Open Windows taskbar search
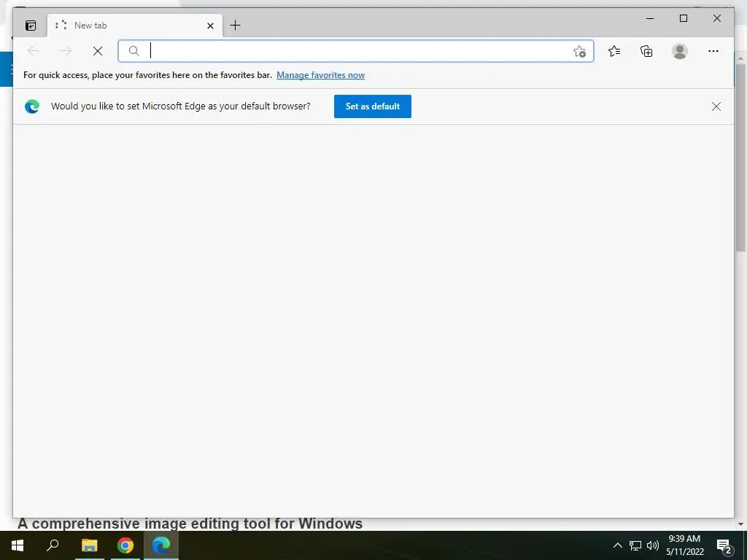Viewport: 747px width, 560px height. [53, 545]
